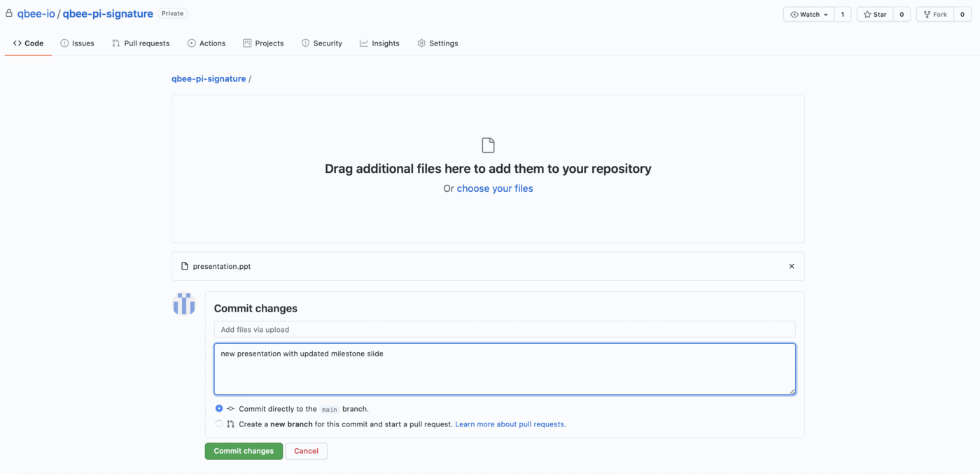Select the Code tab icon

[17, 43]
